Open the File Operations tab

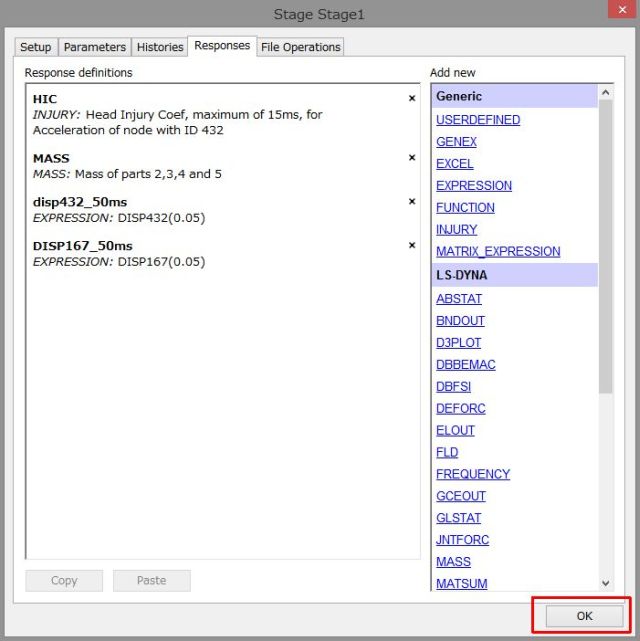[x=301, y=47]
